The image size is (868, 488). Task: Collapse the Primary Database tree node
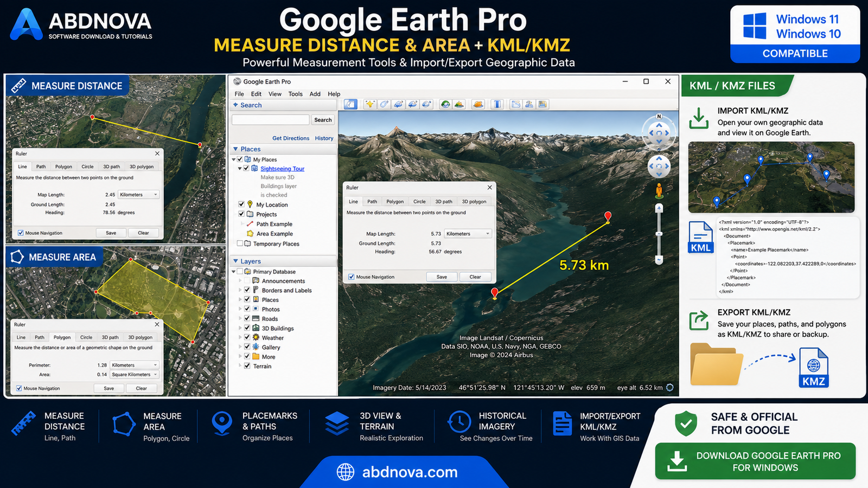[x=234, y=272]
